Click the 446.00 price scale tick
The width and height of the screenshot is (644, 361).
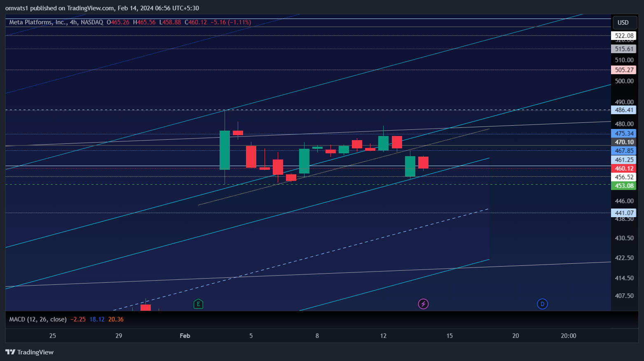point(624,201)
